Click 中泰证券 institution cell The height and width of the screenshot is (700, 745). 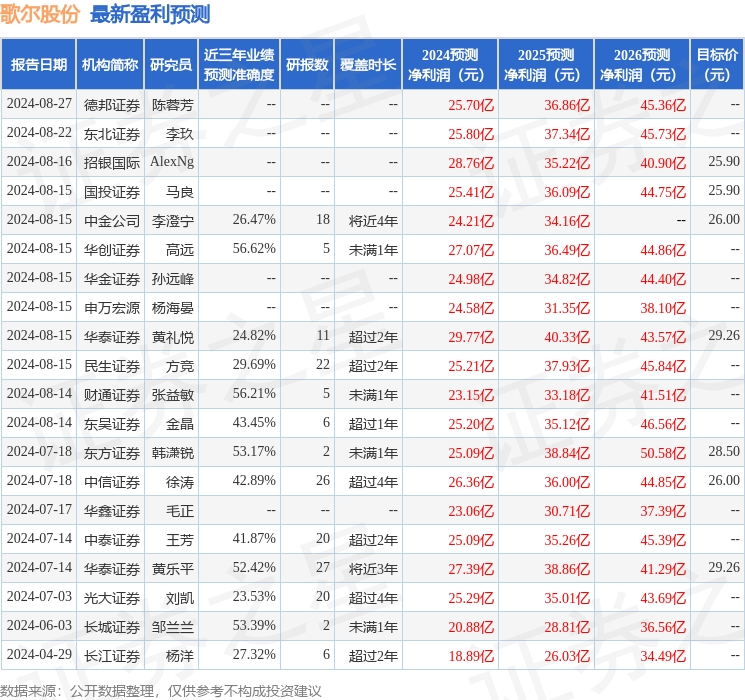112,540
